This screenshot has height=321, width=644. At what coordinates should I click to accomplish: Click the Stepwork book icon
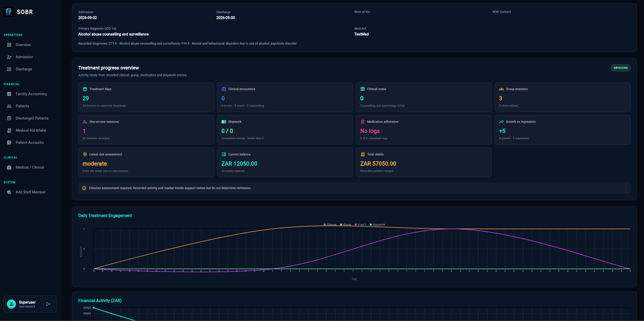coord(224,122)
